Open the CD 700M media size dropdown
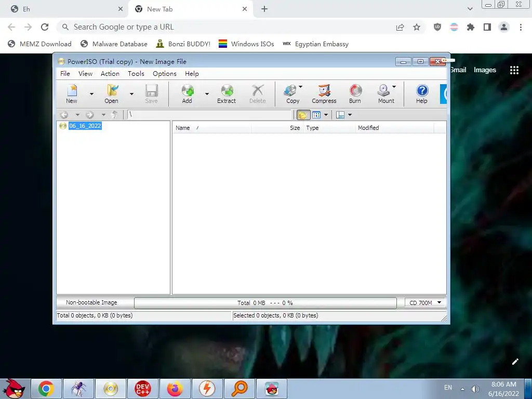532x399 pixels. pos(425,303)
